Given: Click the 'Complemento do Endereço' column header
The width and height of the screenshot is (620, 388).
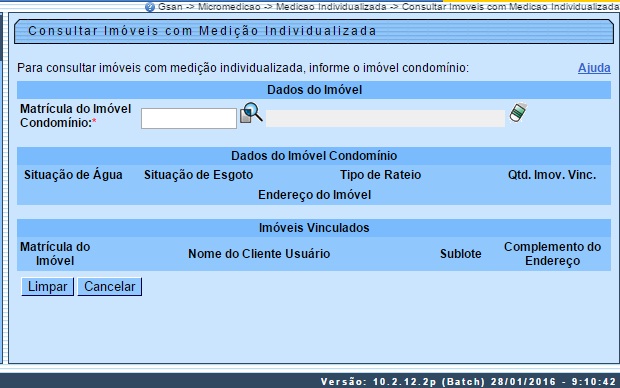Looking at the screenshot, I should tap(552, 254).
